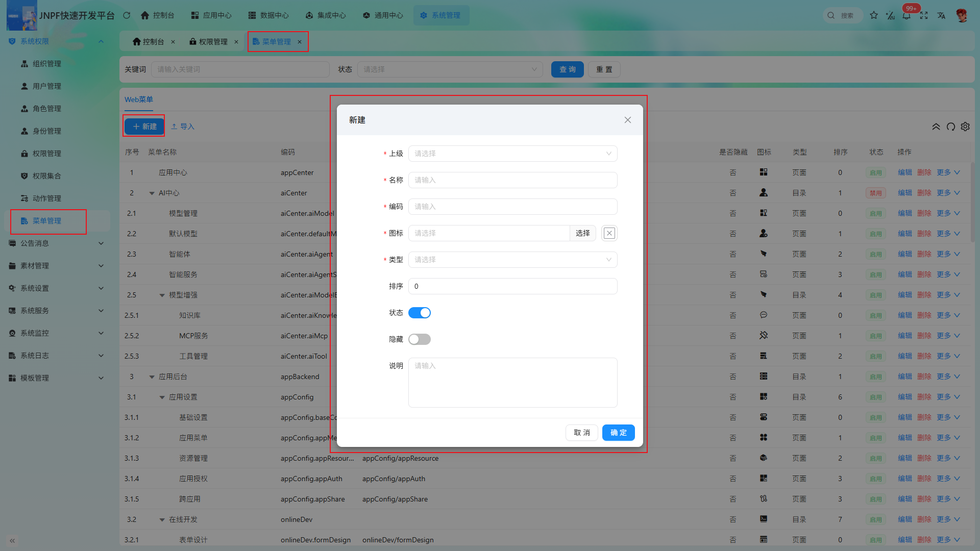Focus the 说明 textarea in dialog
The image size is (980, 551).
[513, 383]
